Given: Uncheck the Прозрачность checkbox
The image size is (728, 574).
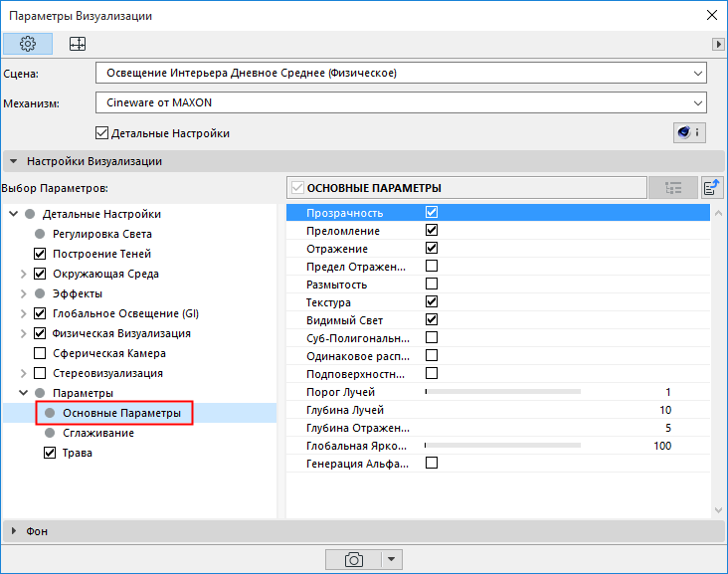Looking at the screenshot, I should point(432,212).
